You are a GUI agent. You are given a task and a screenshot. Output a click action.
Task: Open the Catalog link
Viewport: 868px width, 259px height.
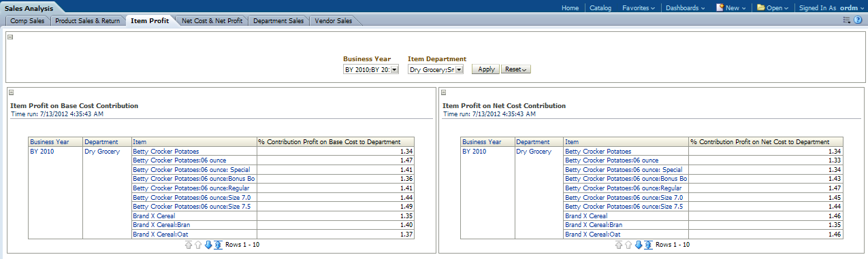click(x=600, y=8)
